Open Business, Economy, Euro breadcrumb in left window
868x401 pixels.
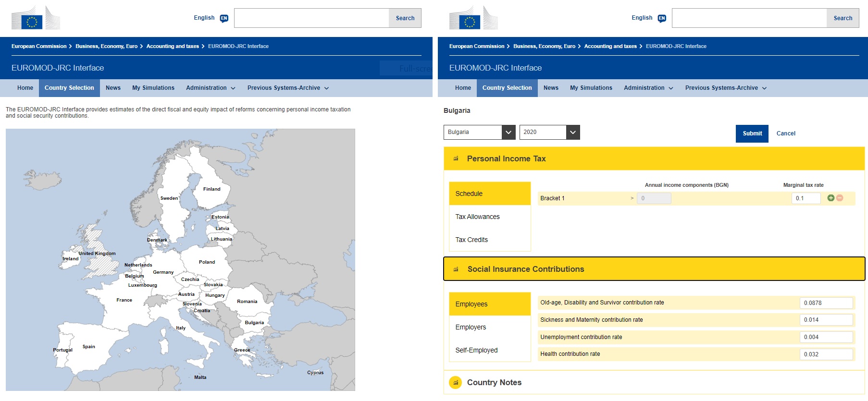click(x=106, y=46)
